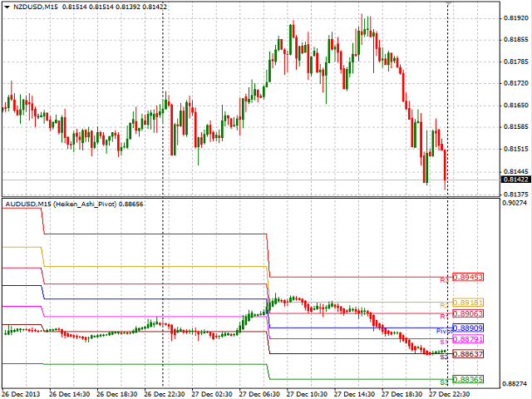This screenshot has width=532, height=399.
Task: Select the 27 Dec 02:30 time label
Action: 212,394
